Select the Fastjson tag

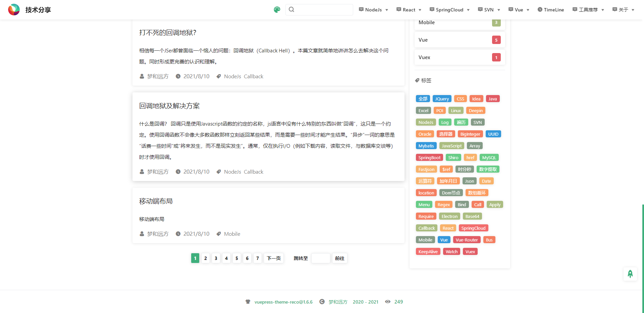point(426,169)
